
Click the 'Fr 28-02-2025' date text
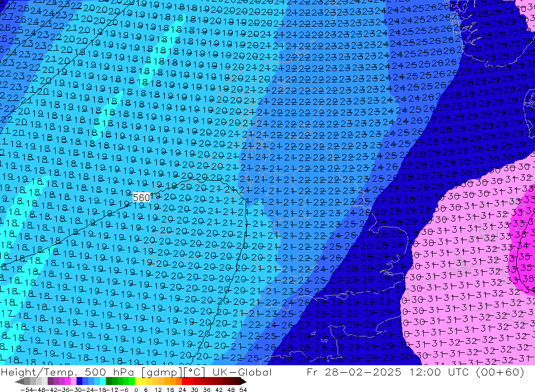354,372
